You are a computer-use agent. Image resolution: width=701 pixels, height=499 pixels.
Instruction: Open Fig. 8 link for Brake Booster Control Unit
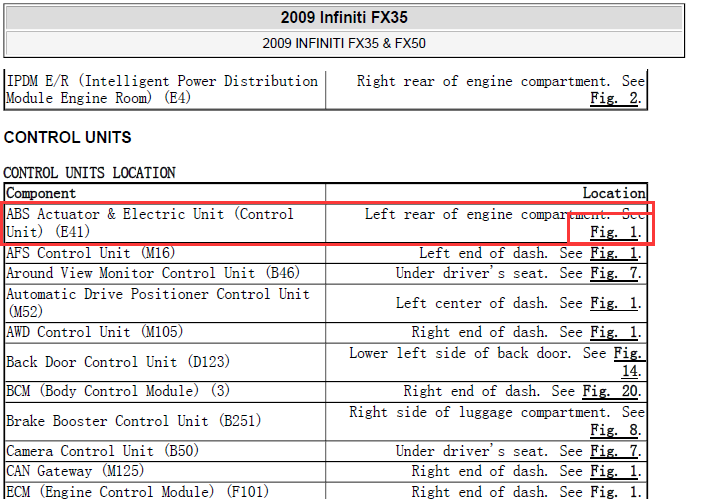(x=615, y=430)
